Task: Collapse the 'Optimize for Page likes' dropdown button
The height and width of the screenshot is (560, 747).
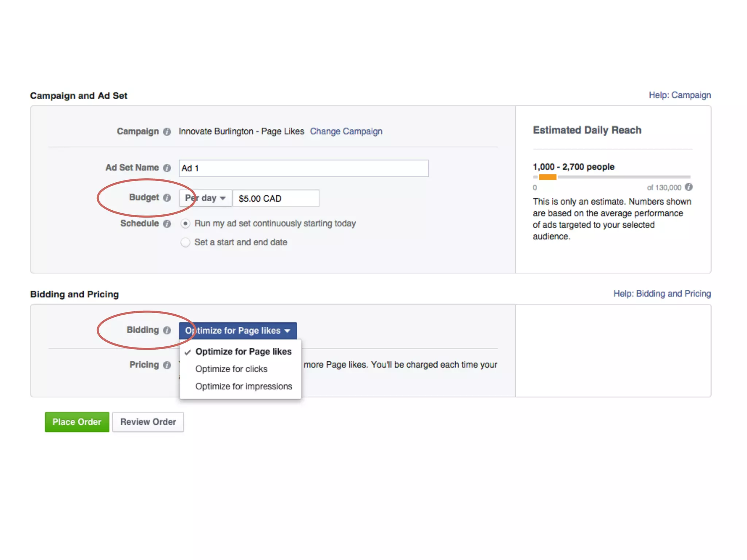Action: [237, 331]
